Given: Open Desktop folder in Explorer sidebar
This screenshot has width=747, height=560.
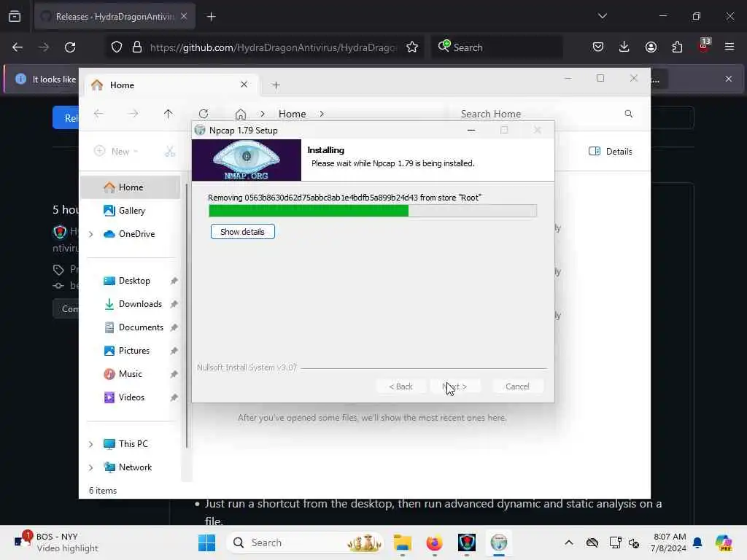Looking at the screenshot, I should coord(134,281).
